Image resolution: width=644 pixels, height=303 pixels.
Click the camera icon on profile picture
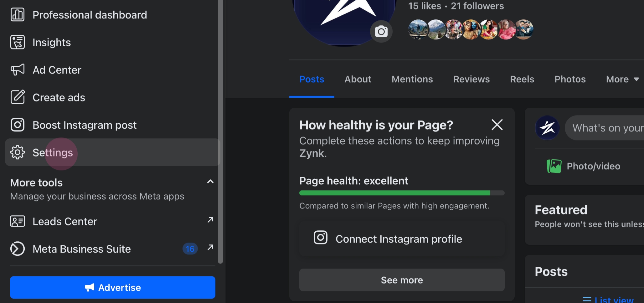tap(381, 32)
